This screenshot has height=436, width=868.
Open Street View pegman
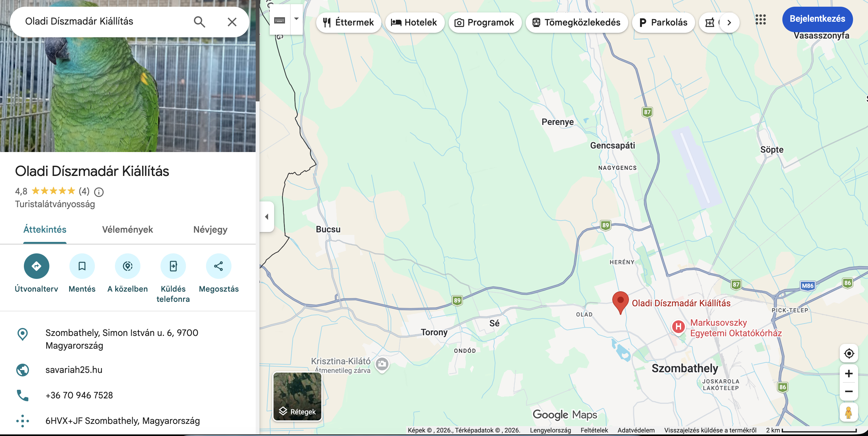click(x=849, y=412)
